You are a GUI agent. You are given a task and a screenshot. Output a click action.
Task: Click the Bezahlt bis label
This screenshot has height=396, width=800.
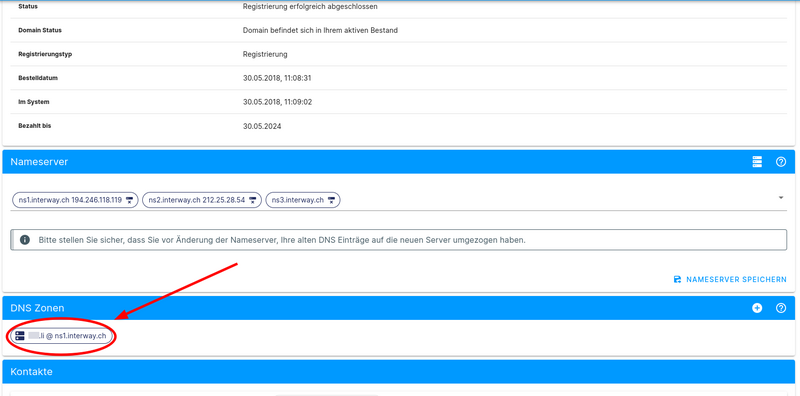(x=35, y=126)
